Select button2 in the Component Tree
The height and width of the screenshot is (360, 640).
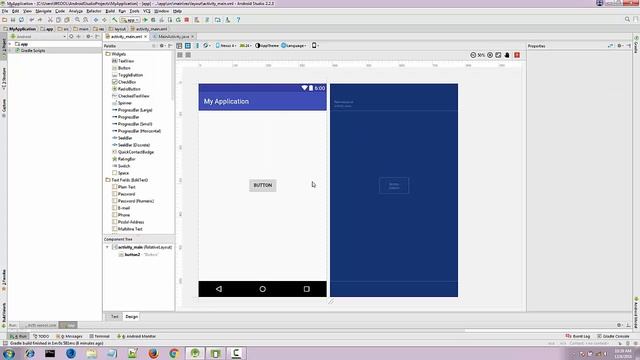(139, 255)
